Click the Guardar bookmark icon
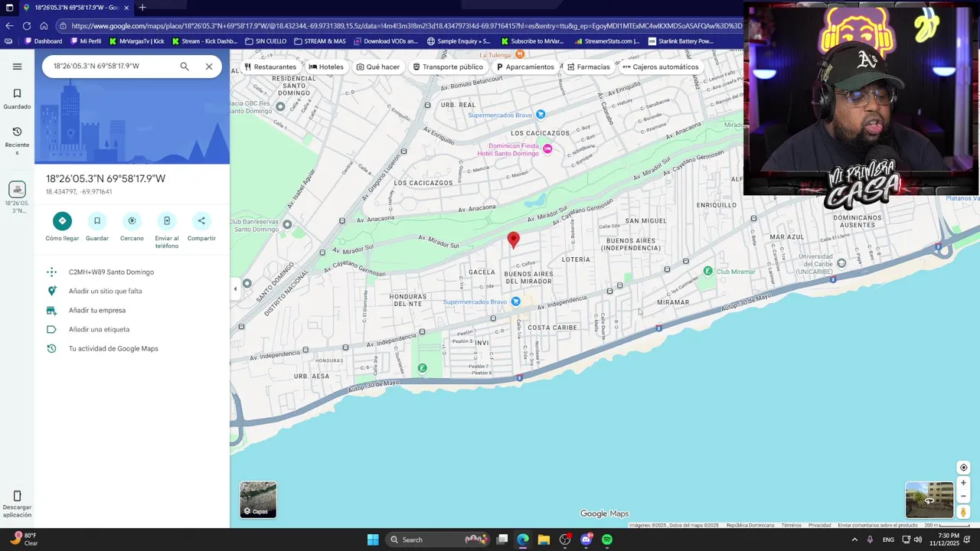This screenshot has width=980, height=551. (97, 221)
